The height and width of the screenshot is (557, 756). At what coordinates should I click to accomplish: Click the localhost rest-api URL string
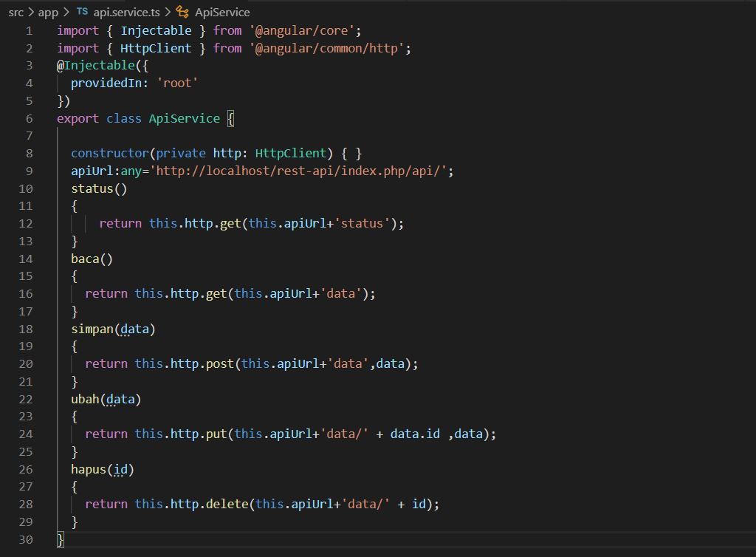pyautogui.click(x=299, y=171)
